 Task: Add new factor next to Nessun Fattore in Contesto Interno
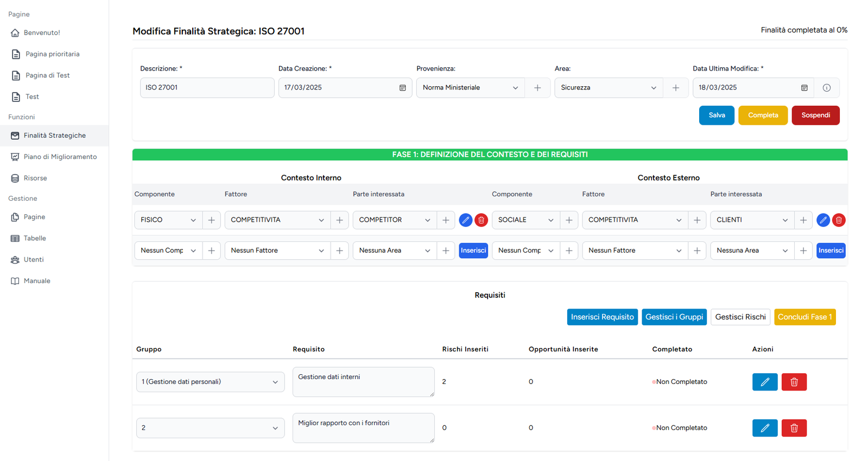pyautogui.click(x=339, y=251)
